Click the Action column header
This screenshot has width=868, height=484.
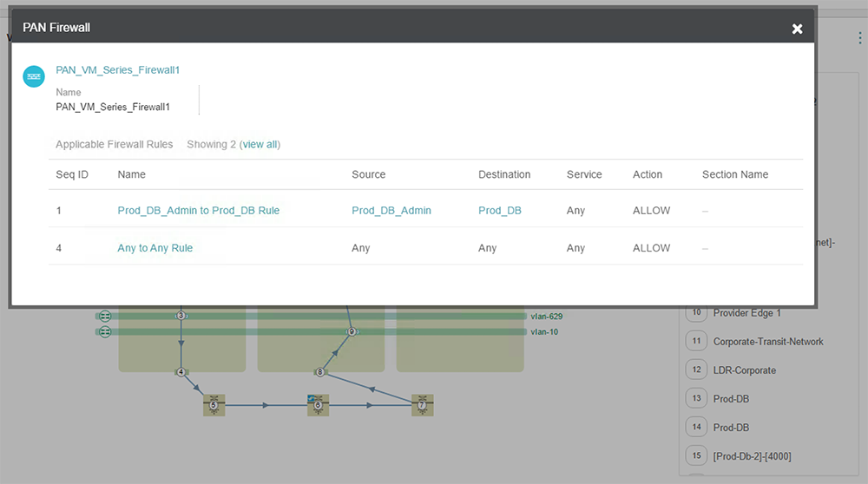(648, 174)
